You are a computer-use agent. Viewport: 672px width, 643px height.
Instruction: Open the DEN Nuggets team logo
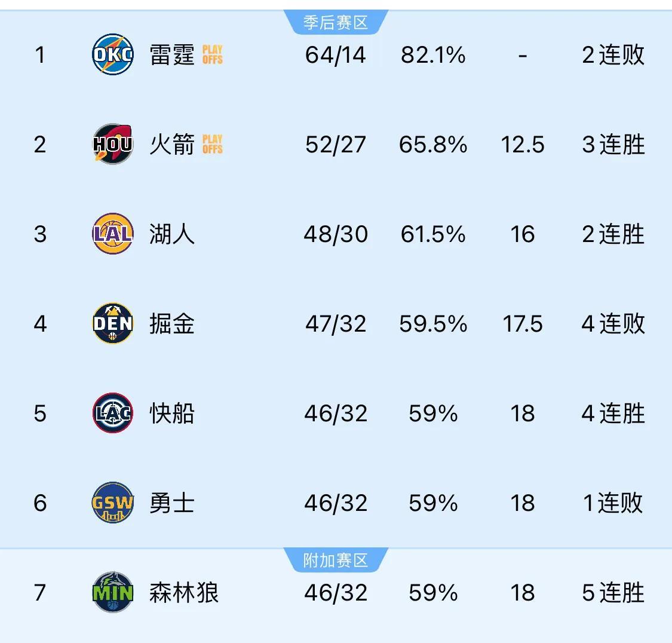tap(113, 323)
